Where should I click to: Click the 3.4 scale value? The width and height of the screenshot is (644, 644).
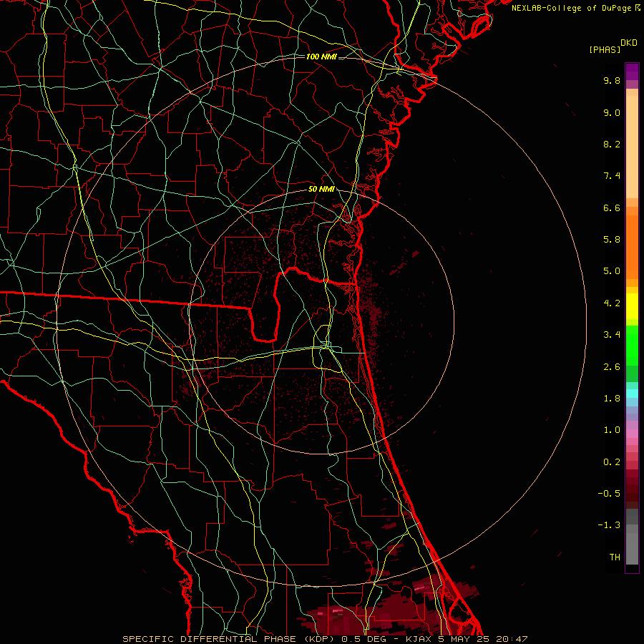pyautogui.click(x=612, y=335)
